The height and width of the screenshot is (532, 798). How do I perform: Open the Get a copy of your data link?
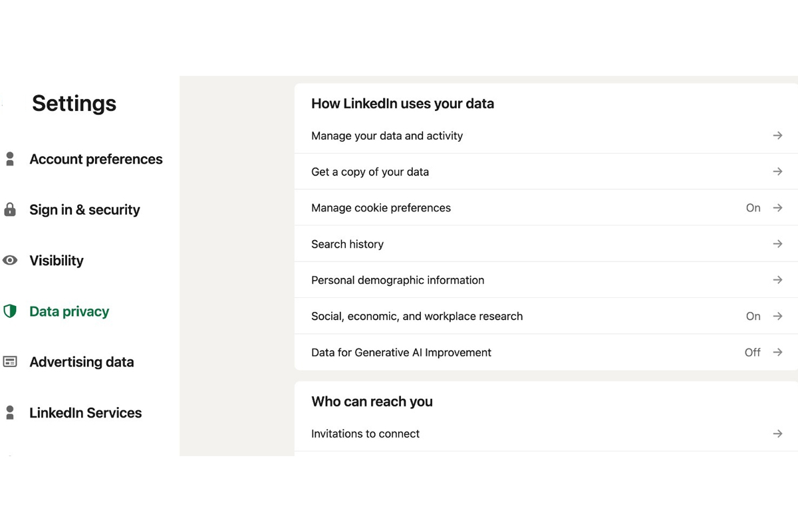pos(370,172)
